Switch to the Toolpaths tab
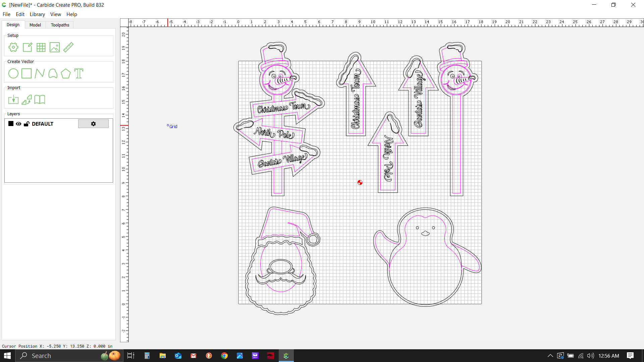Screen dimensions: 644x362 (60, 25)
